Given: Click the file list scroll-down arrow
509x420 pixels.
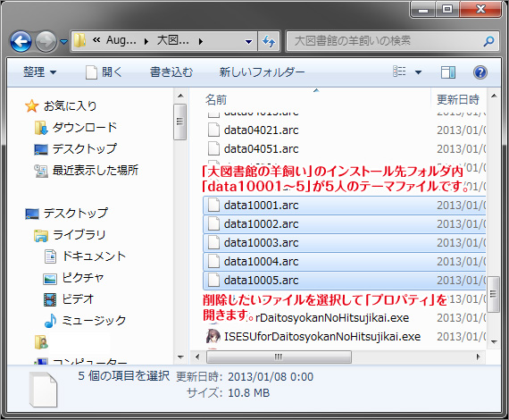Looking at the screenshot, I should pyautogui.click(x=494, y=341).
